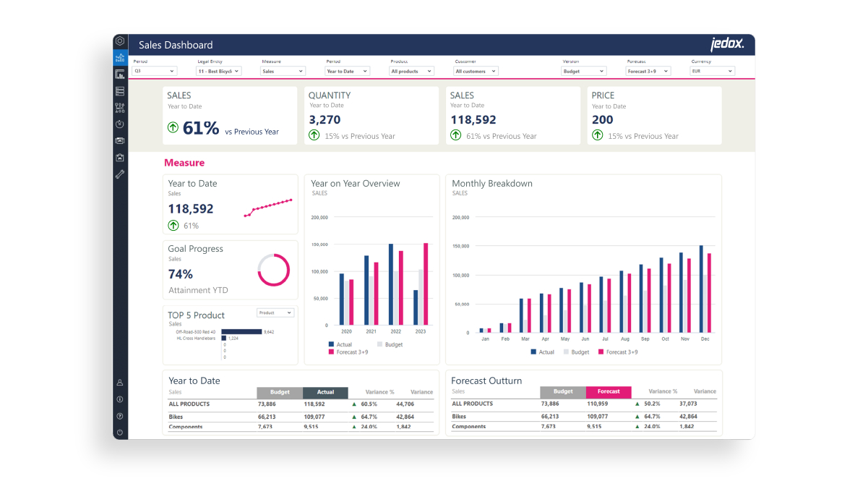This screenshot has width=868, height=489.
Task: Click the list view icon in the left sidebar
Action: tap(120, 90)
